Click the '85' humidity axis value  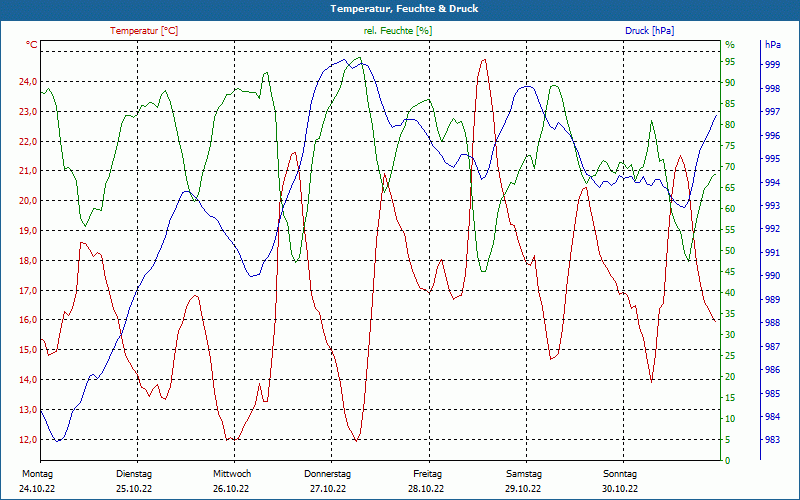tap(730, 104)
